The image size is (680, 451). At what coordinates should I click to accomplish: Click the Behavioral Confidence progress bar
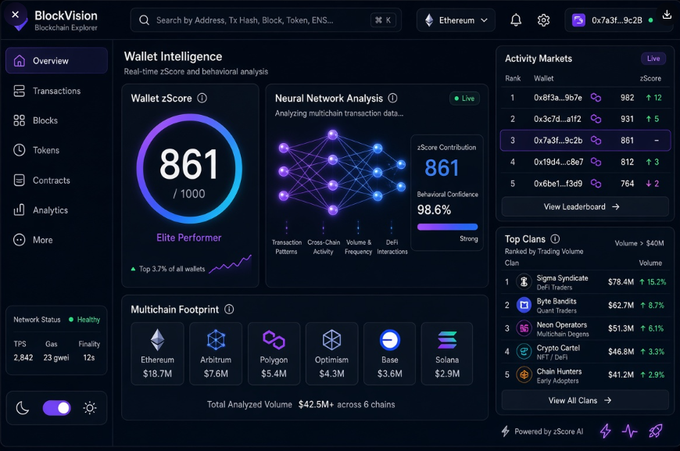pos(448,227)
